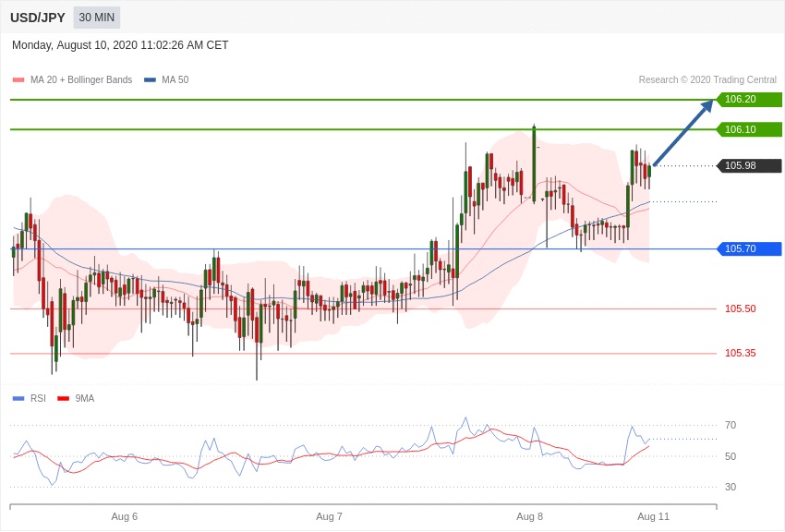785x532 pixels.
Task: Click the RSI legend label
Action: pos(38,398)
